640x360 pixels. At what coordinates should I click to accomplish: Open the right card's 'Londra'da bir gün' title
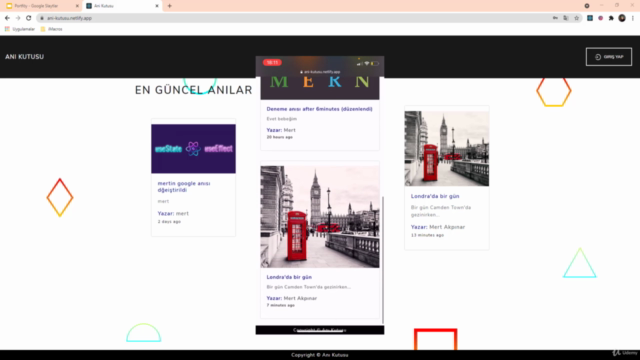point(435,196)
